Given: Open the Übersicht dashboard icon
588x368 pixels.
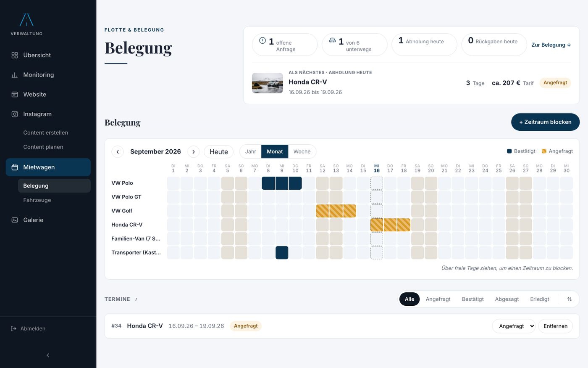Looking at the screenshot, I should [15, 55].
